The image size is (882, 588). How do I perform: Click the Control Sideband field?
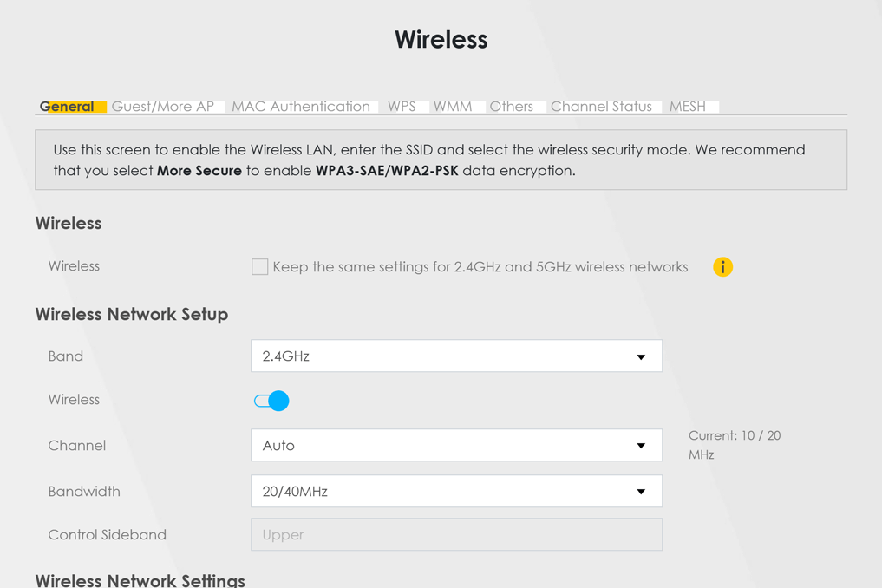(456, 535)
